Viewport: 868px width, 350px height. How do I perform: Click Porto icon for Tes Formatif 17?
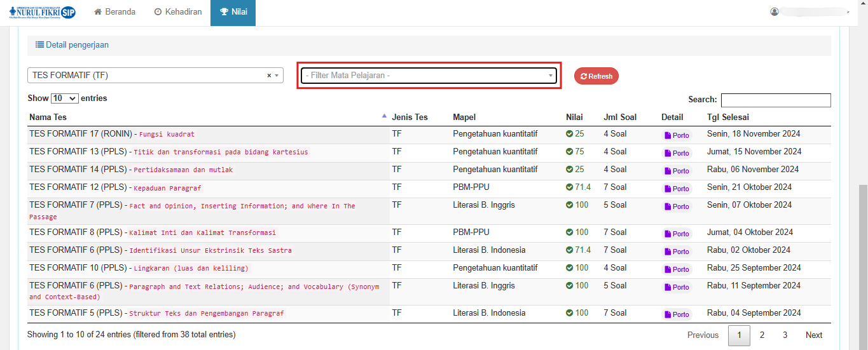tap(677, 135)
